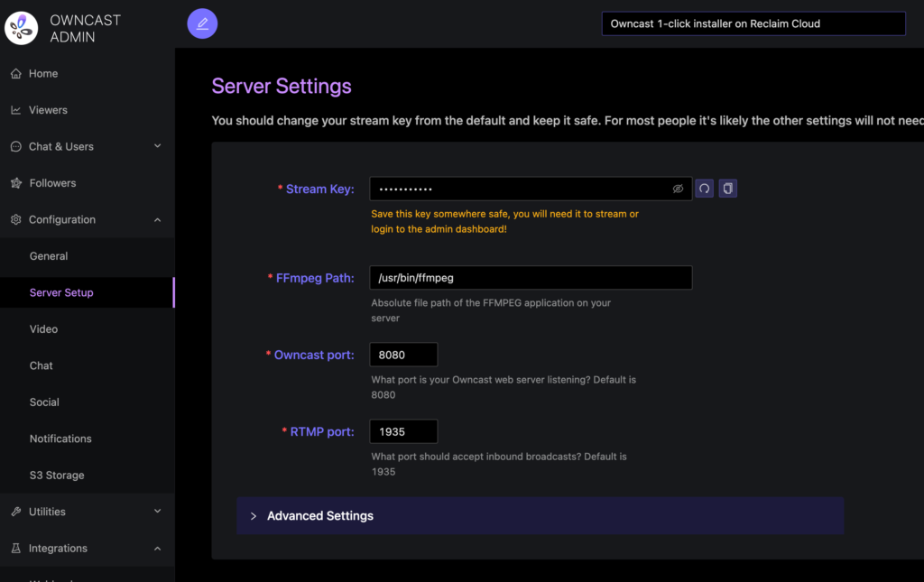Expand the Advanced Settings section
Viewport: 924px width, 582px height.
(541, 516)
